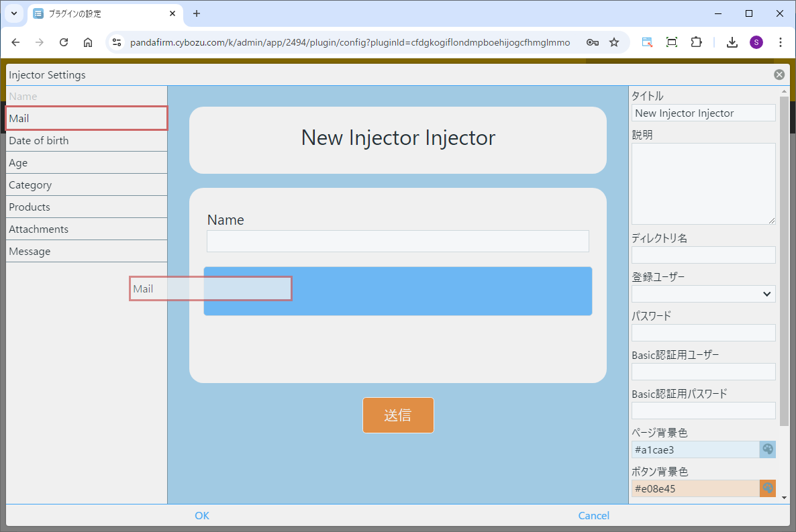Close the Injector Settings dialog

pyautogui.click(x=779, y=74)
